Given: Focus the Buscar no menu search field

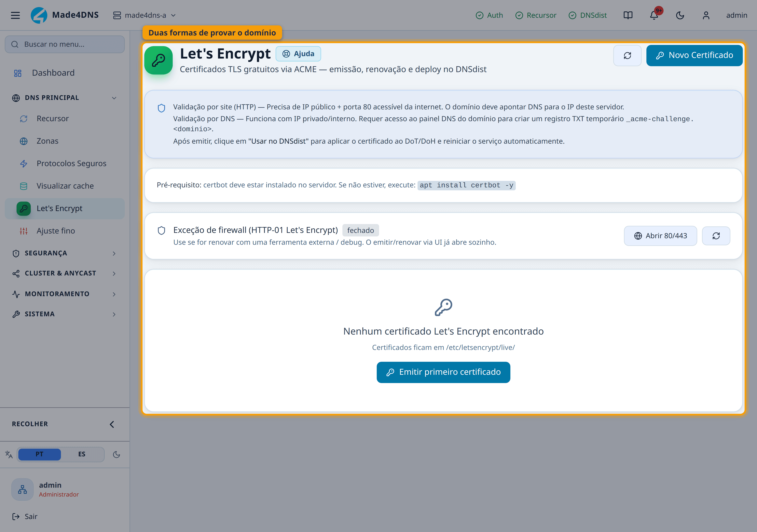Looking at the screenshot, I should [65, 44].
